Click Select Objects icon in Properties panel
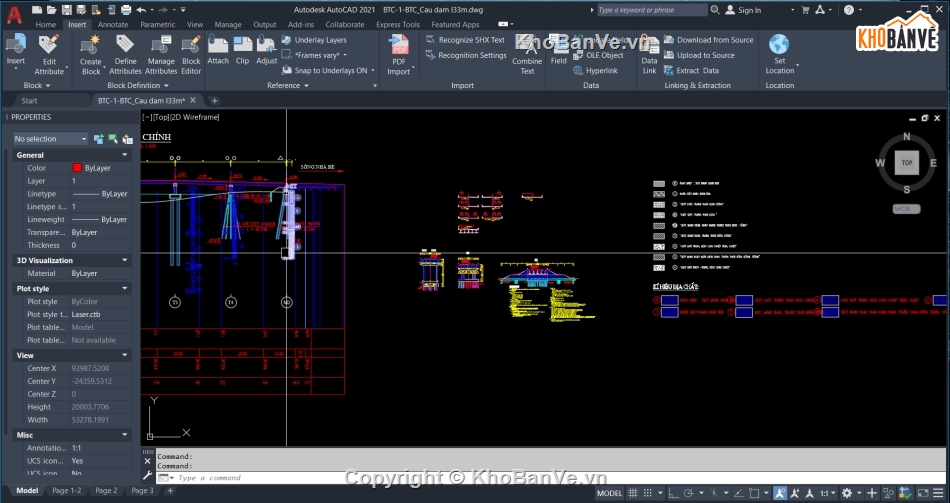 [x=113, y=139]
